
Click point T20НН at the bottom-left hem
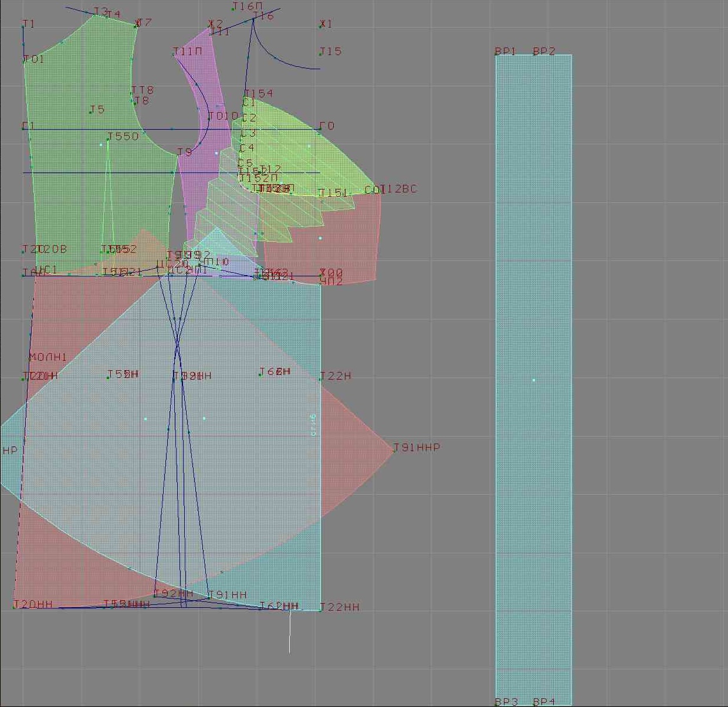coord(14,607)
